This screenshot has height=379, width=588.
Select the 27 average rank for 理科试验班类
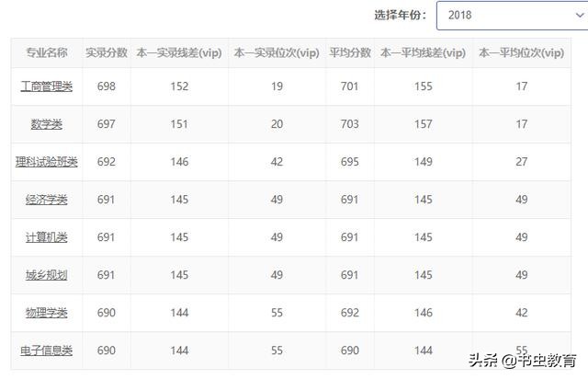(521, 162)
